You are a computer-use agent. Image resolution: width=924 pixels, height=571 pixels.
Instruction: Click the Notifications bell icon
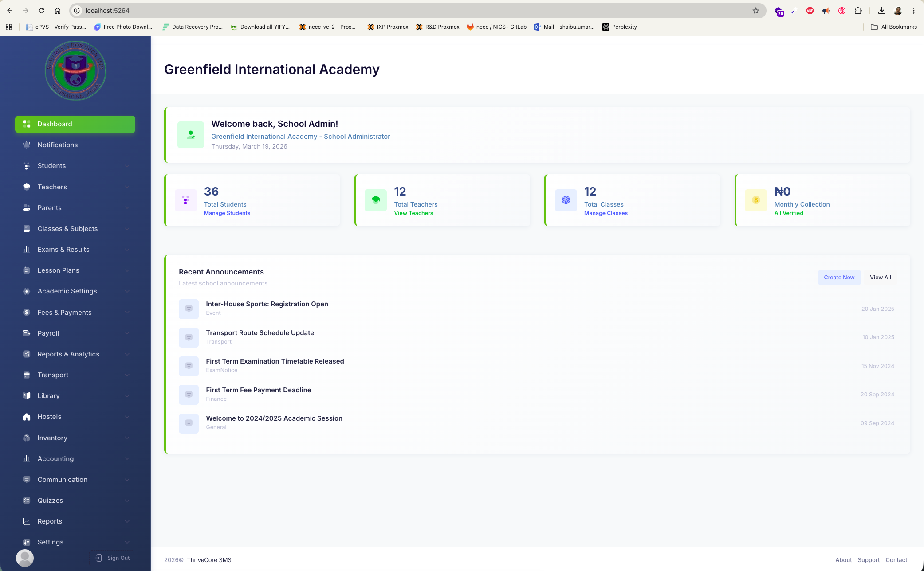[27, 145]
